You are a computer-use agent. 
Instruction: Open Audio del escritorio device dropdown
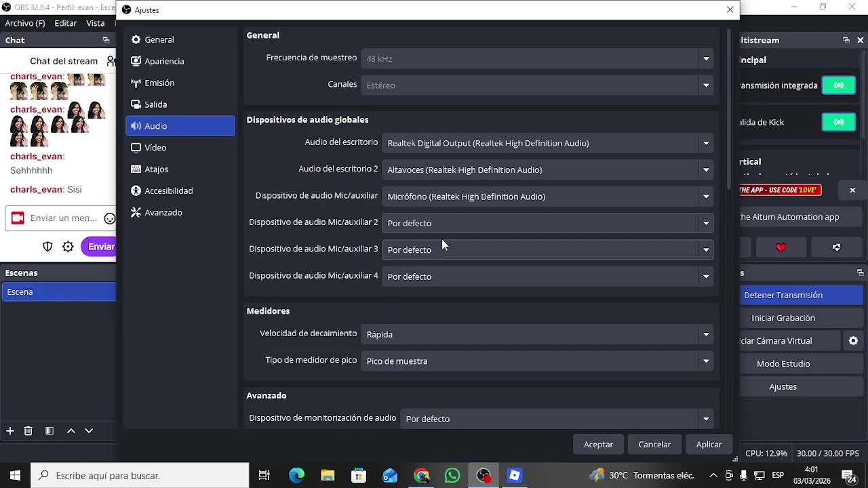click(x=547, y=143)
